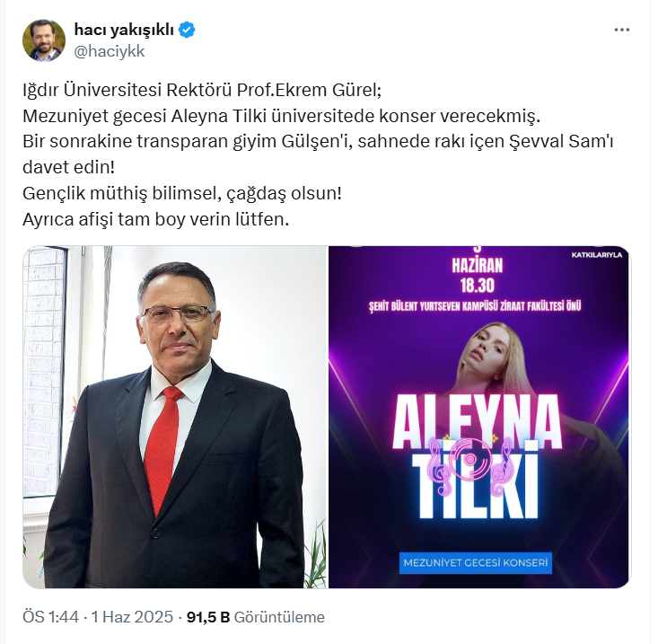Click the 1 Haz 2025 date
Screen dimensions: 658x644
(132, 617)
